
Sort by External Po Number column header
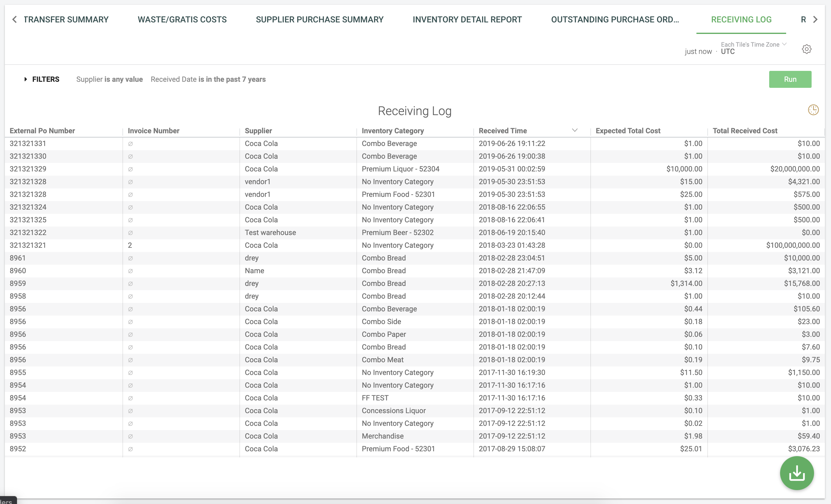42,131
